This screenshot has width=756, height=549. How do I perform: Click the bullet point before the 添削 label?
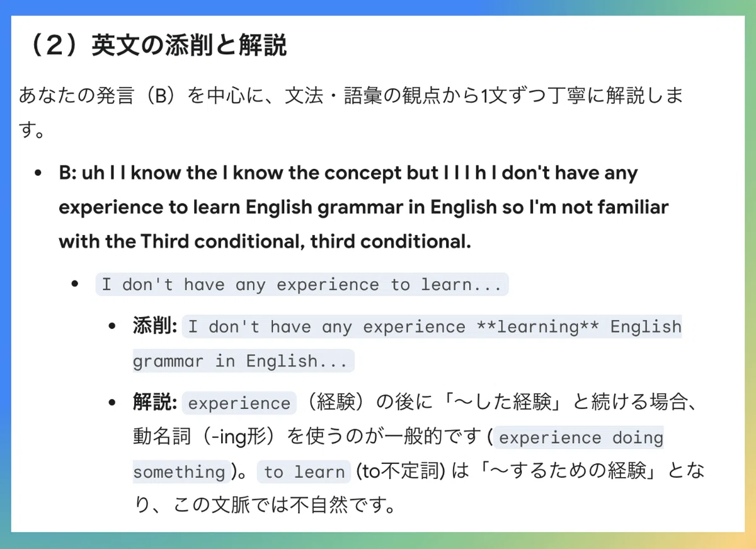113,327
